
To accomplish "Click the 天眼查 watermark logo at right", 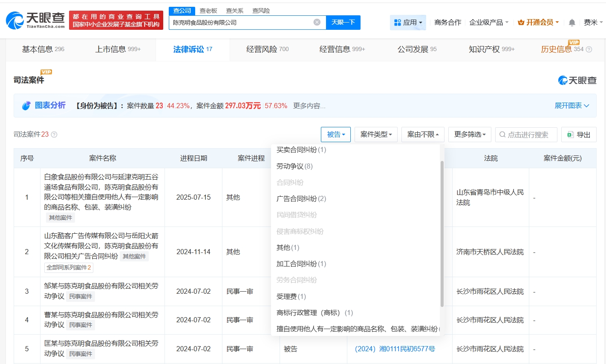I will coord(577,80).
